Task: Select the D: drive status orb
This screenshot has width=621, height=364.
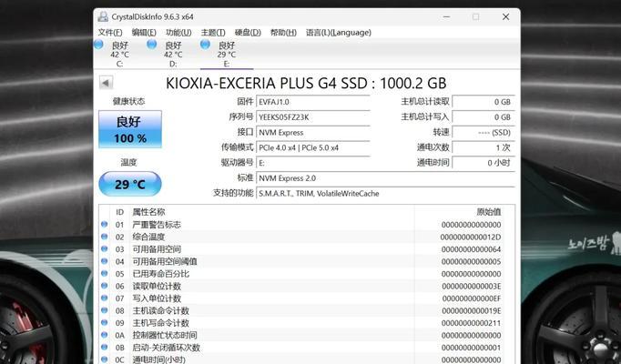Action: [x=152, y=45]
